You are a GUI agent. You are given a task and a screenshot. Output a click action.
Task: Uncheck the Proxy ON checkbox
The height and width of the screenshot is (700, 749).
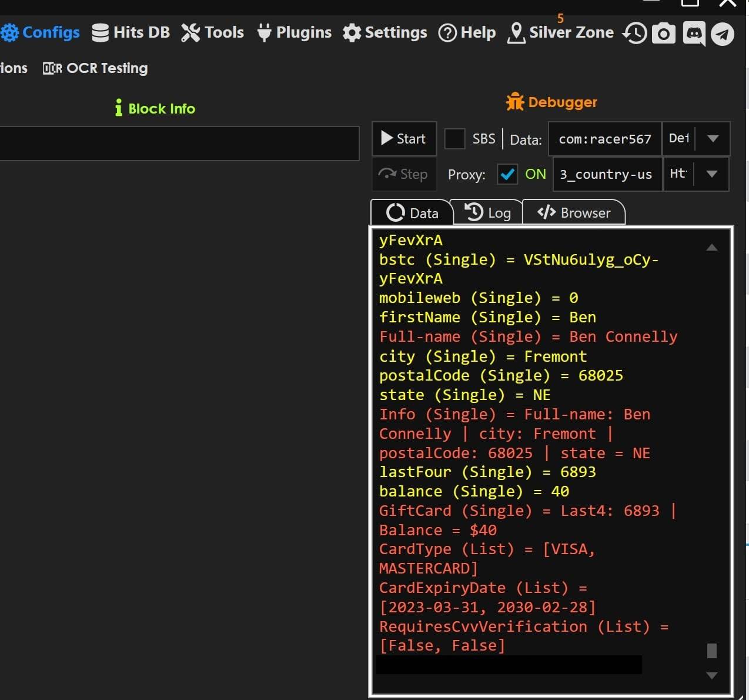(507, 174)
